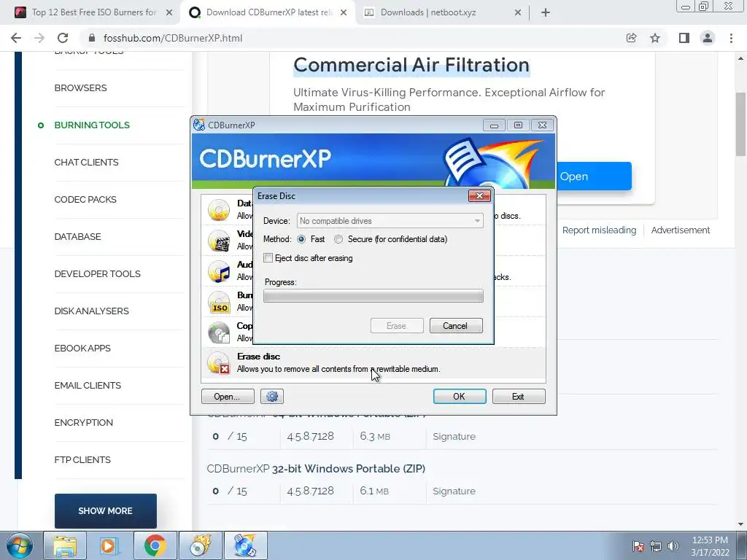
Task: Click the Burn ISO image icon
Action: 219,302
